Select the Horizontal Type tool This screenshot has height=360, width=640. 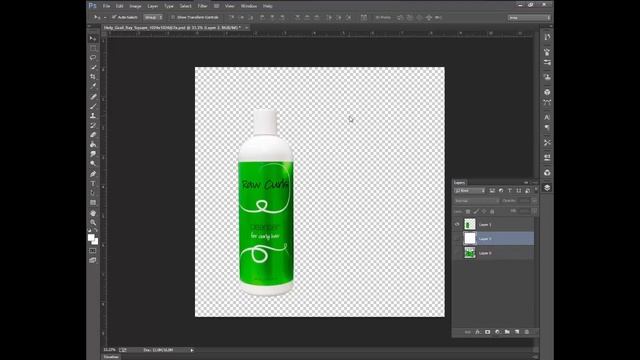tap(93, 184)
